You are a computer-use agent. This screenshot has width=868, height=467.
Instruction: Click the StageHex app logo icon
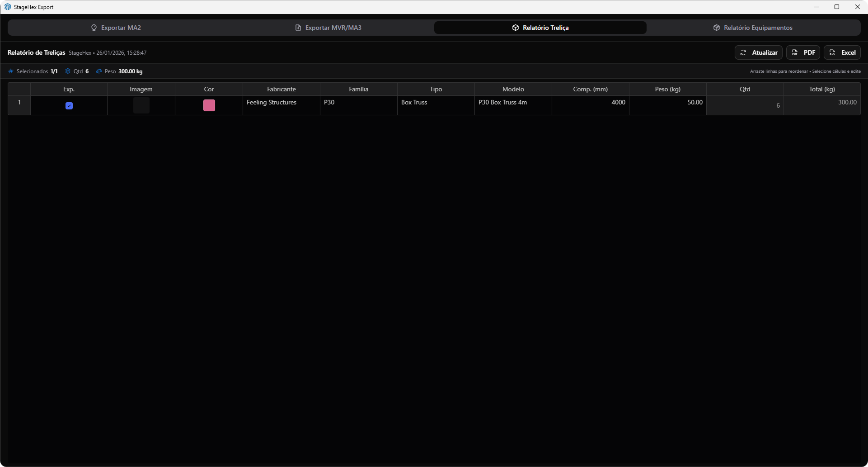7,7
